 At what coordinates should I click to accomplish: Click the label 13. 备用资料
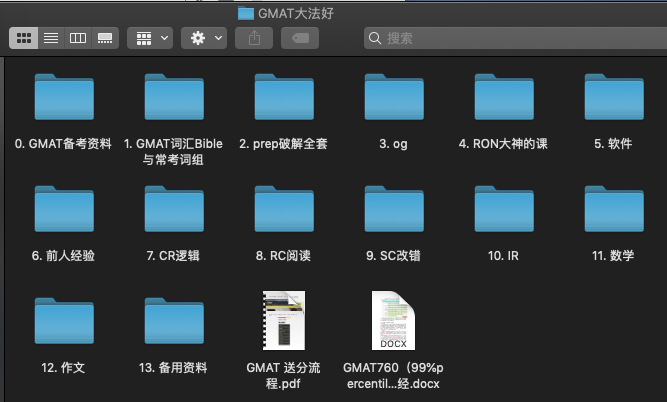(x=173, y=368)
